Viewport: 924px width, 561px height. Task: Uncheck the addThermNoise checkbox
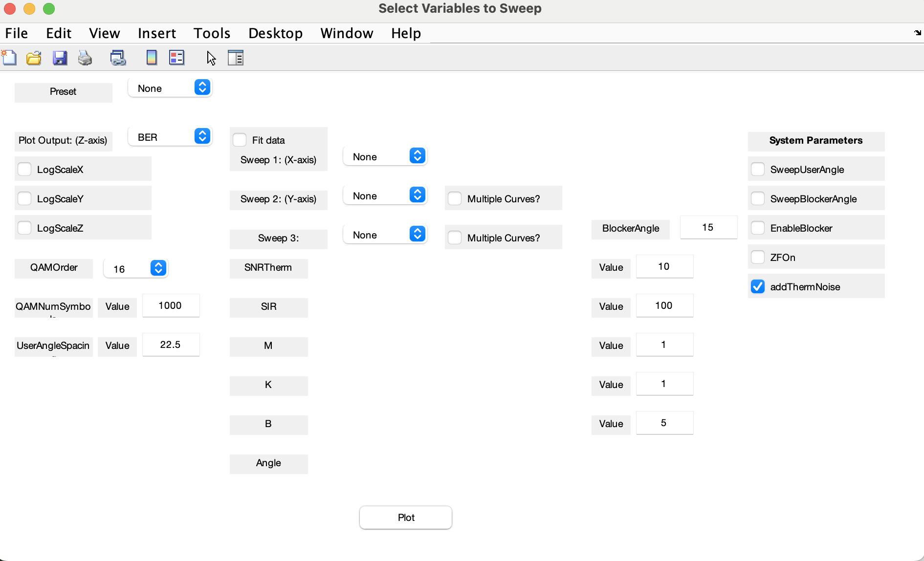pos(758,287)
